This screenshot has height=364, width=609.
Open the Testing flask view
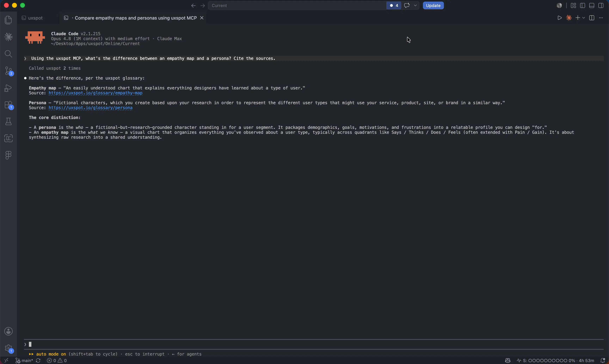click(8, 121)
